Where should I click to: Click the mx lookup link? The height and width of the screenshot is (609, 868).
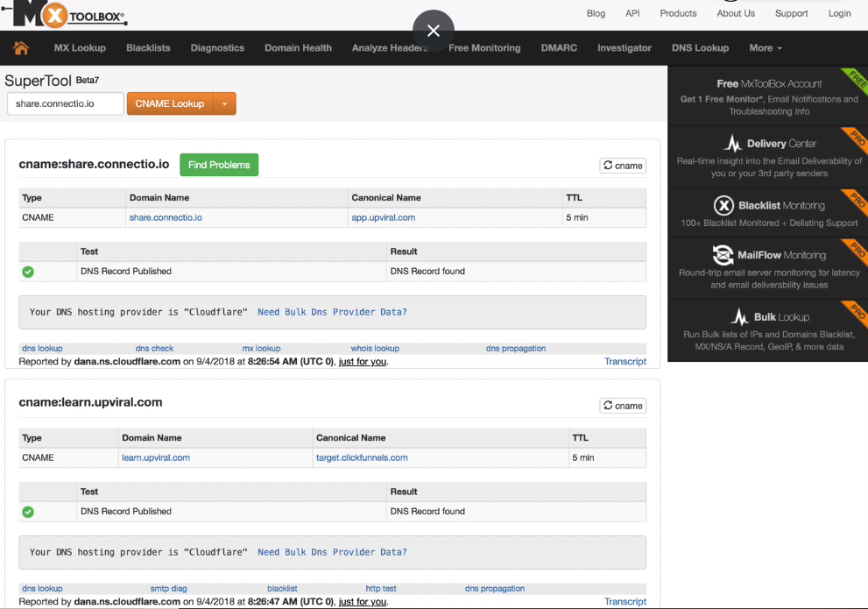pos(261,348)
